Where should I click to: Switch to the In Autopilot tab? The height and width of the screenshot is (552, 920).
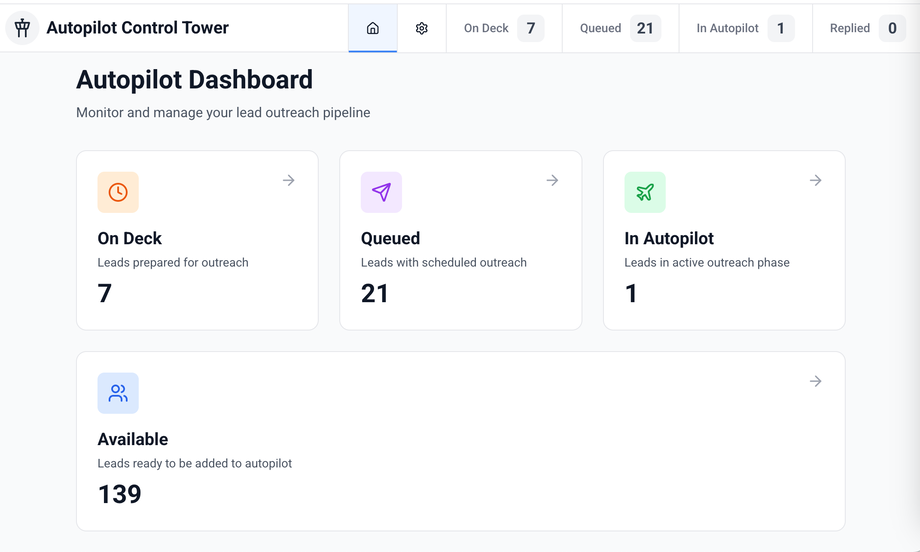tap(744, 28)
